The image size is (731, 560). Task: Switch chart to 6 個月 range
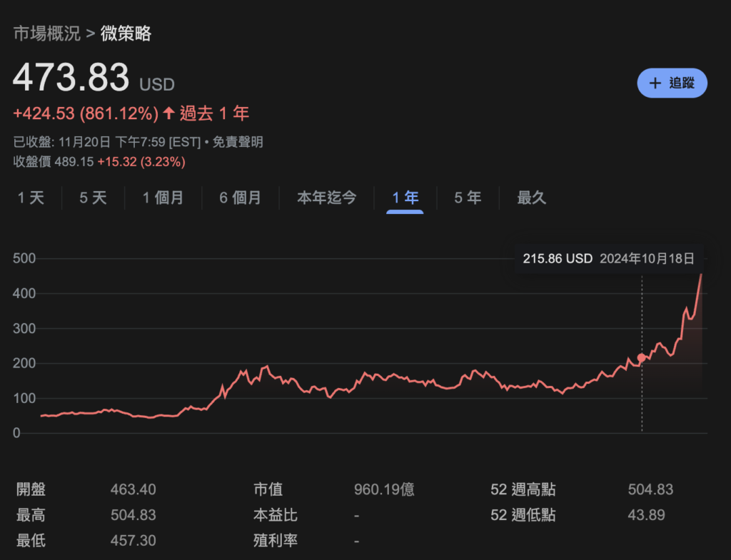[240, 198]
